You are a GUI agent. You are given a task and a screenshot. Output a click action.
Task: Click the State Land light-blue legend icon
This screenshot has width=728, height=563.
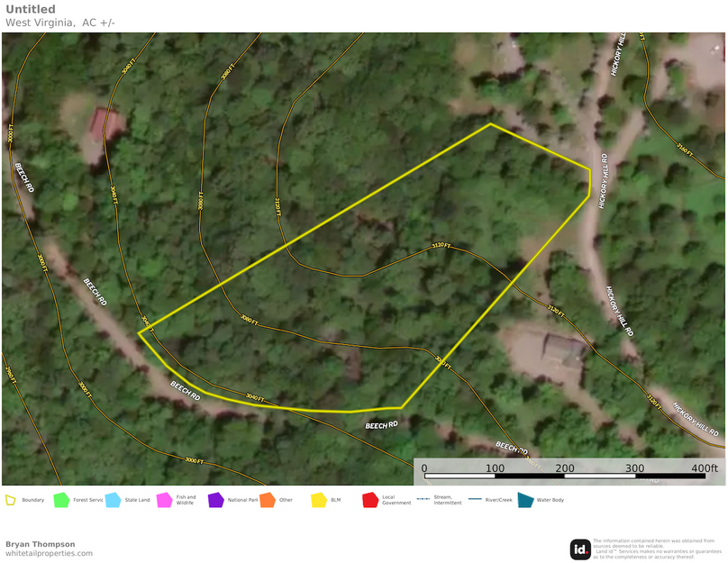coord(111,498)
